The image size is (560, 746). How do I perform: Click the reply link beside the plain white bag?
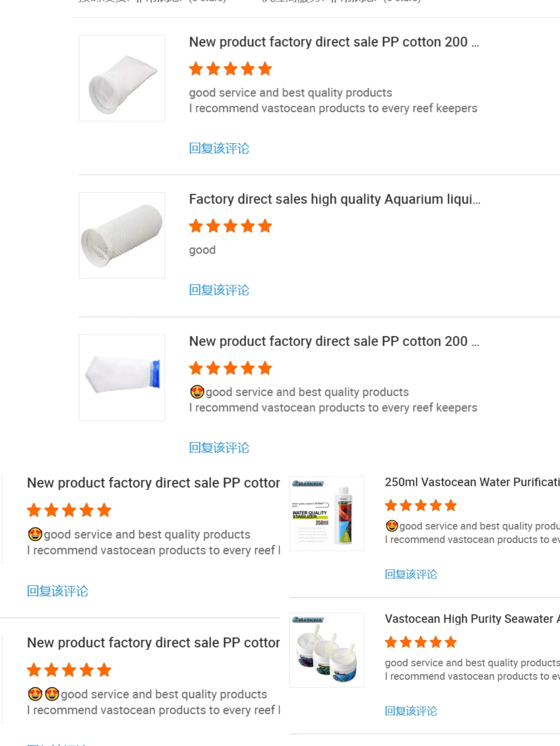[219, 148]
